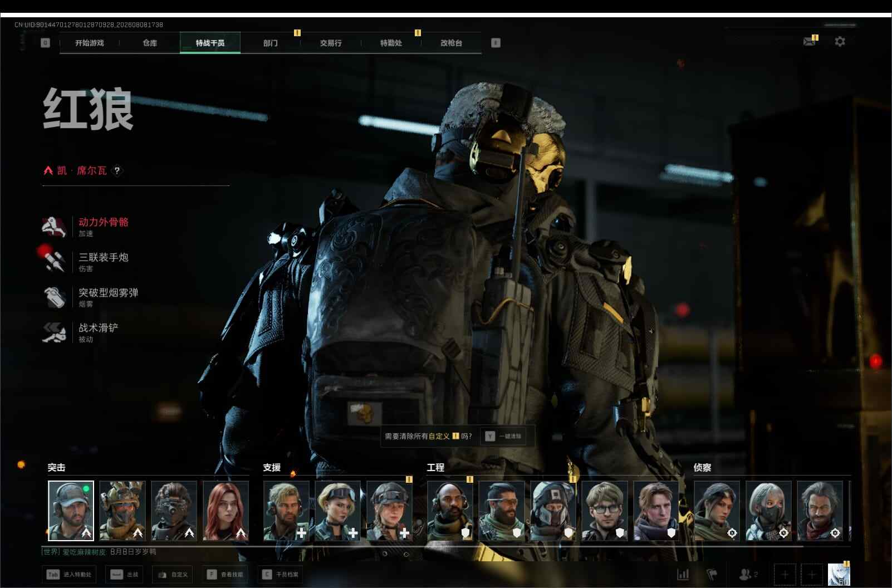Image resolution: width=892 pixels, height=588 pixels.
Task: Click the right empty squad slot plus
Action: (x=812, y=574)
